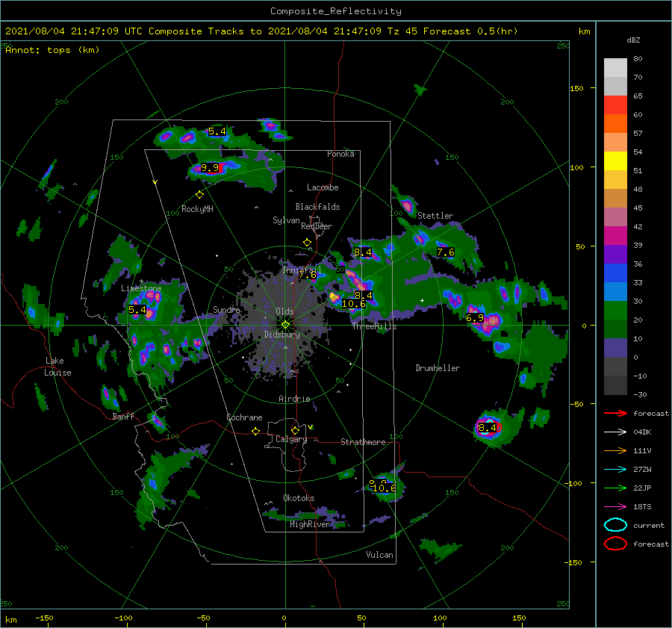Screen dimensions: 672x628
Task: Click the 8.4 label inside red forecast ellipse
Action: (488, 427)
